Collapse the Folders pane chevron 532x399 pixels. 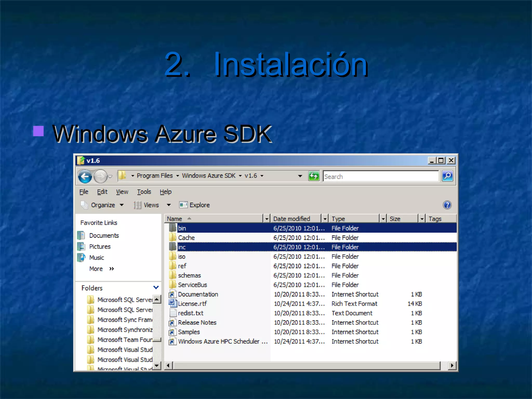156,287
